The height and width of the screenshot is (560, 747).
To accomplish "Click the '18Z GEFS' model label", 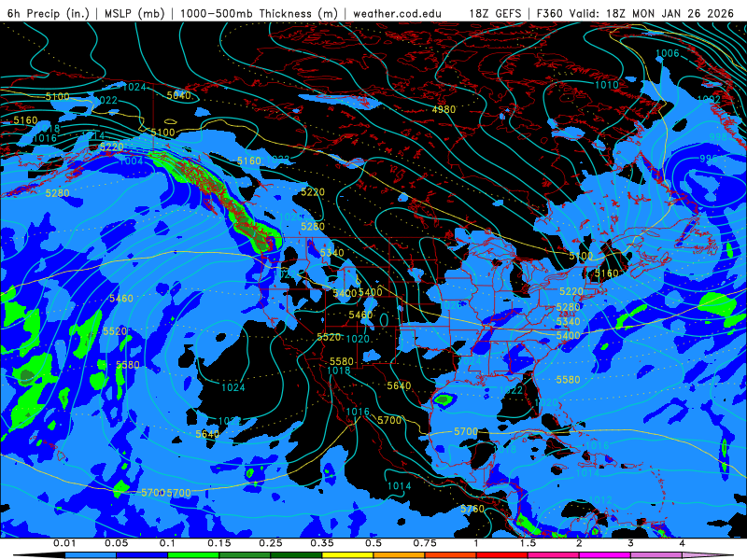I will click(496, 13).
